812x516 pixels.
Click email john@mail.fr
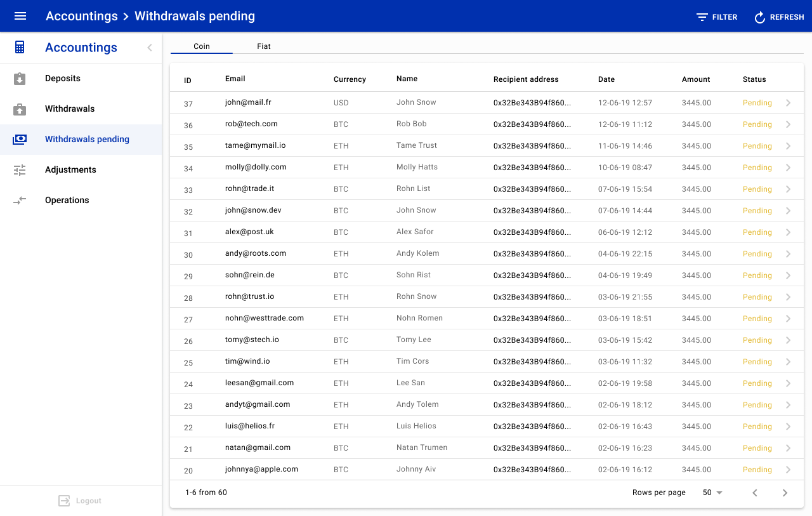point(248,102)
